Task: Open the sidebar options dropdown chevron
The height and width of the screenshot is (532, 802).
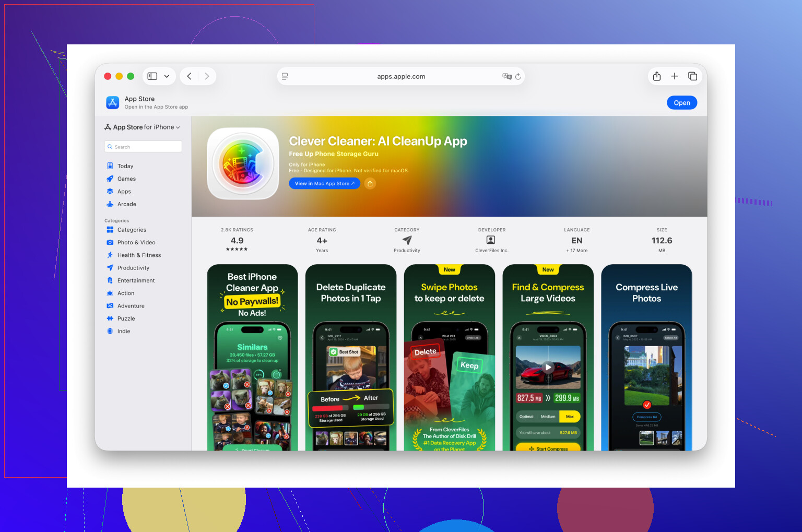Action: tap(167, 76)
